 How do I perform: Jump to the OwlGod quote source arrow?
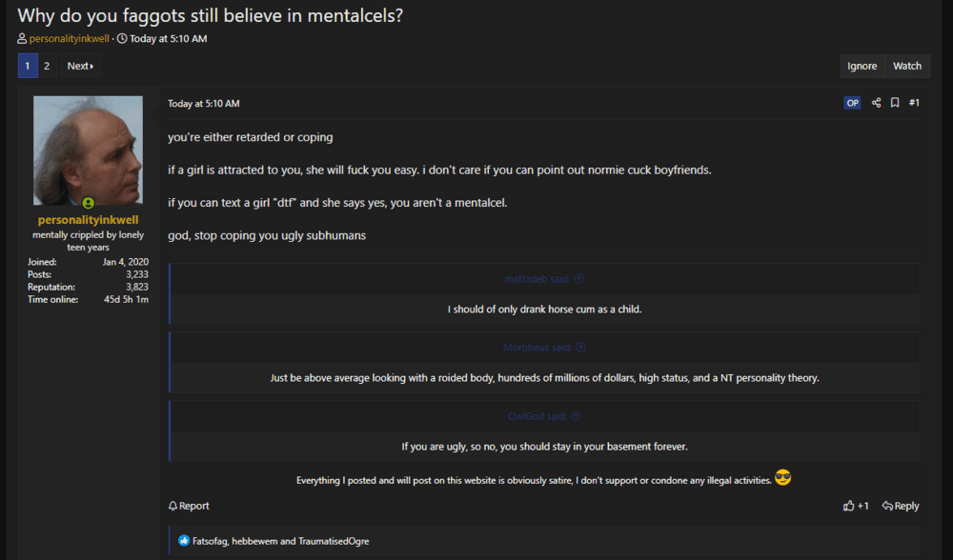tap(576, 416)
